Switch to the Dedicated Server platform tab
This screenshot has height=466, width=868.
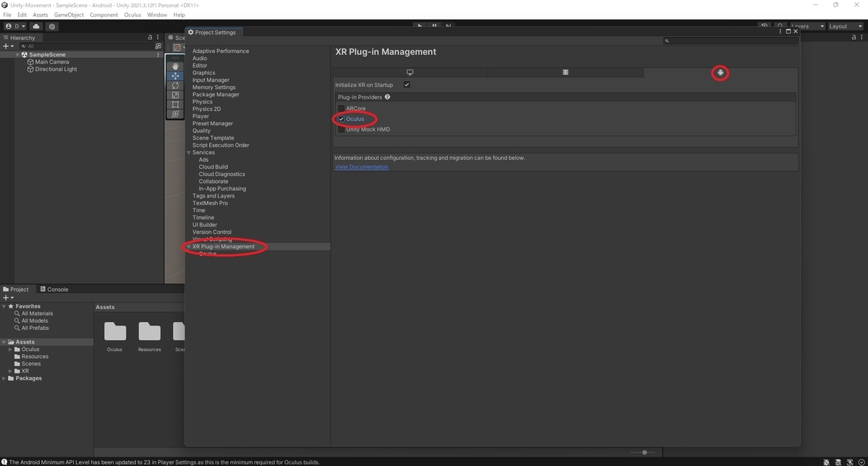tap(566, 72)
